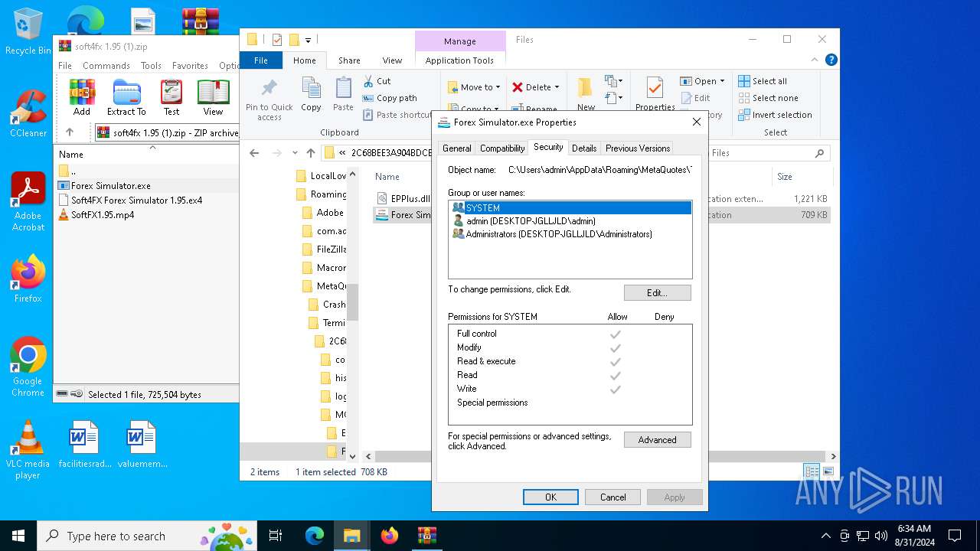Click the WinRAR Extract To icon
980x551 pixels.
pos(126,97)
